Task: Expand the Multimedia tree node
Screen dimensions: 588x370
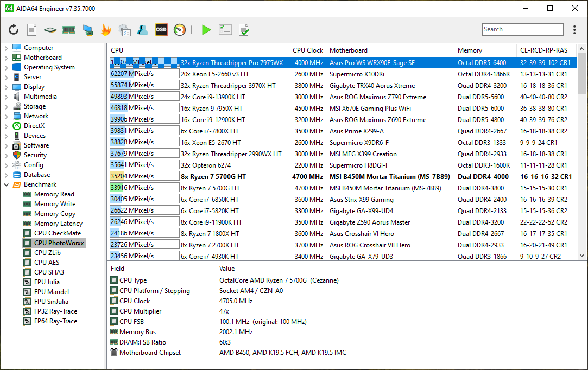Action: click(6, 97)
